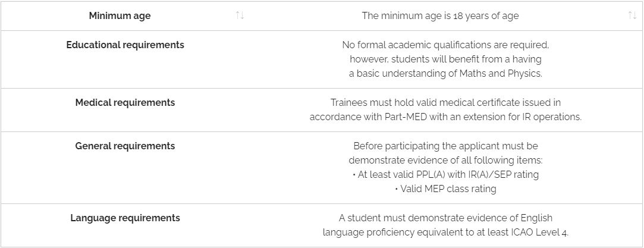This screenshot has height=248, width=644.
Task: Click the "Trainees must hold valid medical certificate" line
Action: coord(445,103)
